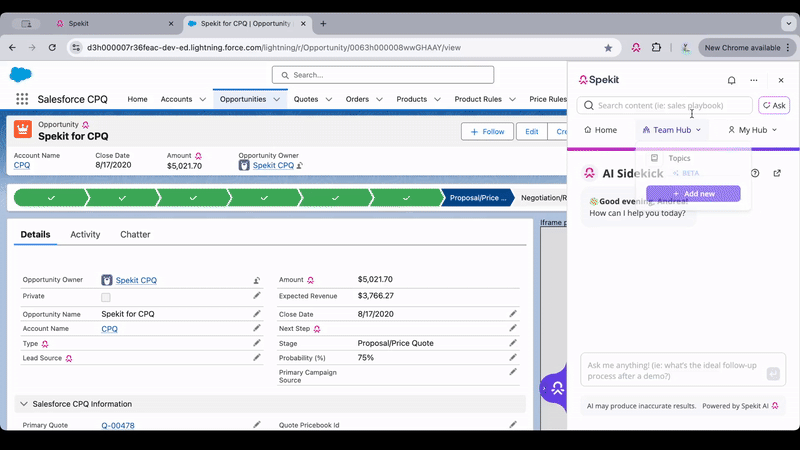Open Primary Quote Q-00478 link
The width and height of the screenshot is (800, 450).
(x=118, y=426)
